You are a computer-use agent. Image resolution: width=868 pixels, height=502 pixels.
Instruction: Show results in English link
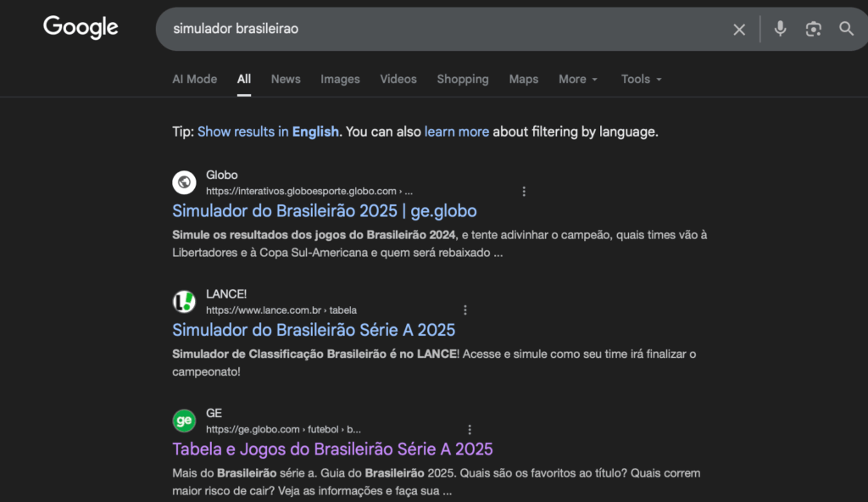click(268, 131)
